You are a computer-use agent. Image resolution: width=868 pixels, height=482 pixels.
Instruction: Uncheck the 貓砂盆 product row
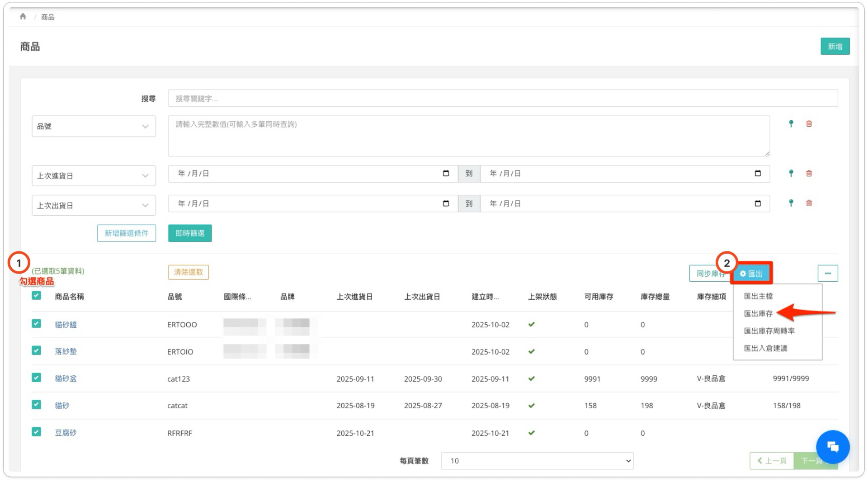[x=37, y=378]
